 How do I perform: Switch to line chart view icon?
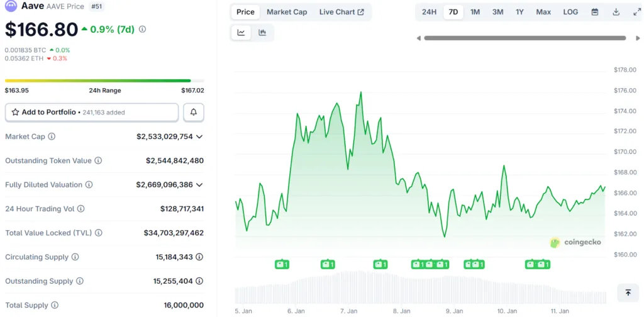coord(241,33)
